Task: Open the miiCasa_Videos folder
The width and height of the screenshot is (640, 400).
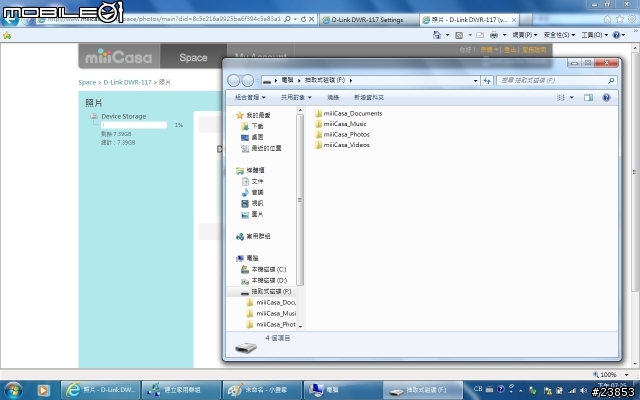Action: (342, 145)
